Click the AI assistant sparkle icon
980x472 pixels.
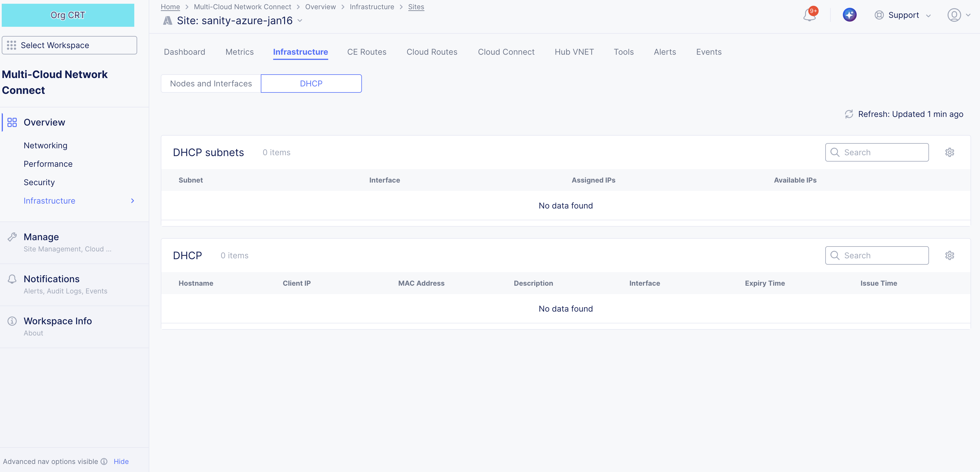pos(849,15)
